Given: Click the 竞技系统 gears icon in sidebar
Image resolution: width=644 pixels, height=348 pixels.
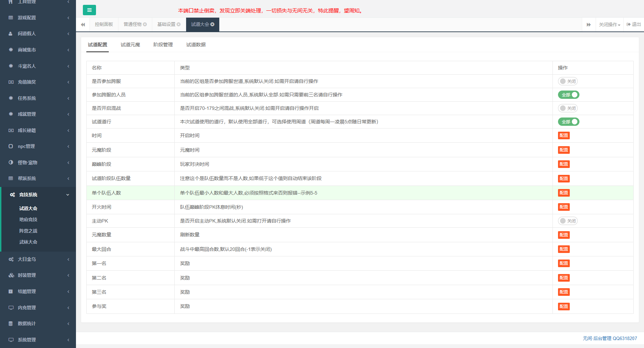Looking at the screenshot, I should click(12, 195).
